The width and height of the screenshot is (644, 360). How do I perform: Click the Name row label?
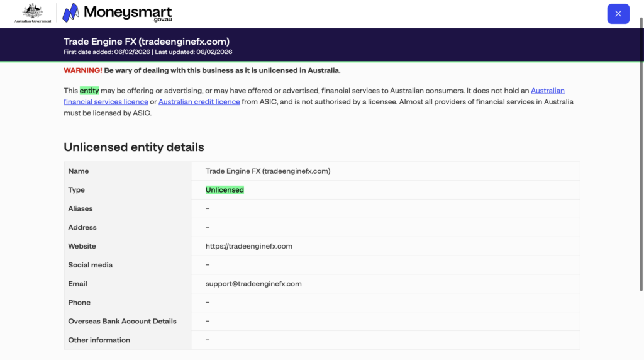[x=79, y=171]
